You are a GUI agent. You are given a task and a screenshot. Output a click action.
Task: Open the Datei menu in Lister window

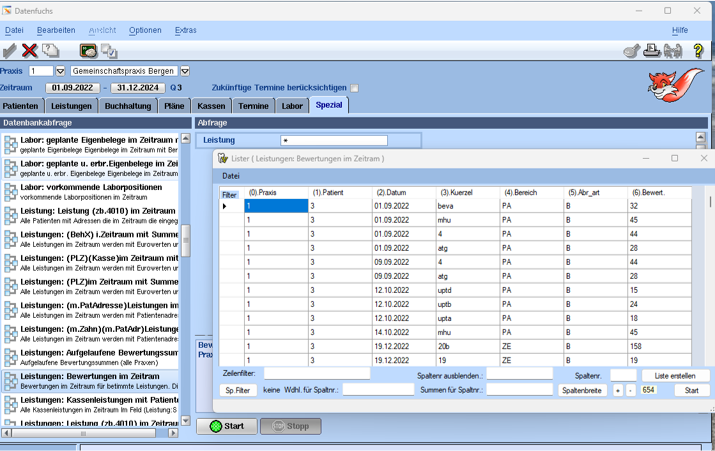coord(231,176)
